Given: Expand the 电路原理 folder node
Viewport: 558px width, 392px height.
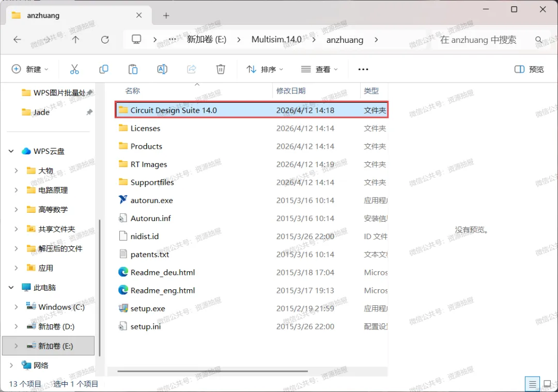Looking at the screenshot, I should coord(16,190).
